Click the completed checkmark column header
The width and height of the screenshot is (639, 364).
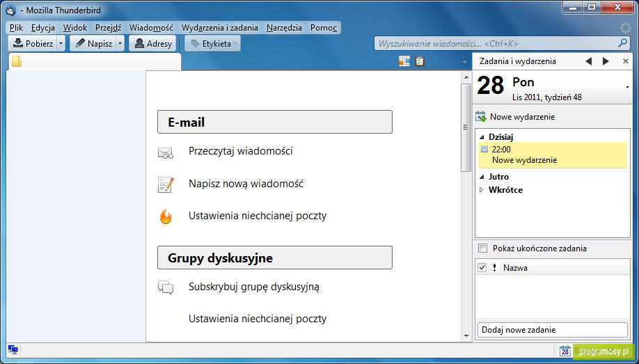coord(482,268)
